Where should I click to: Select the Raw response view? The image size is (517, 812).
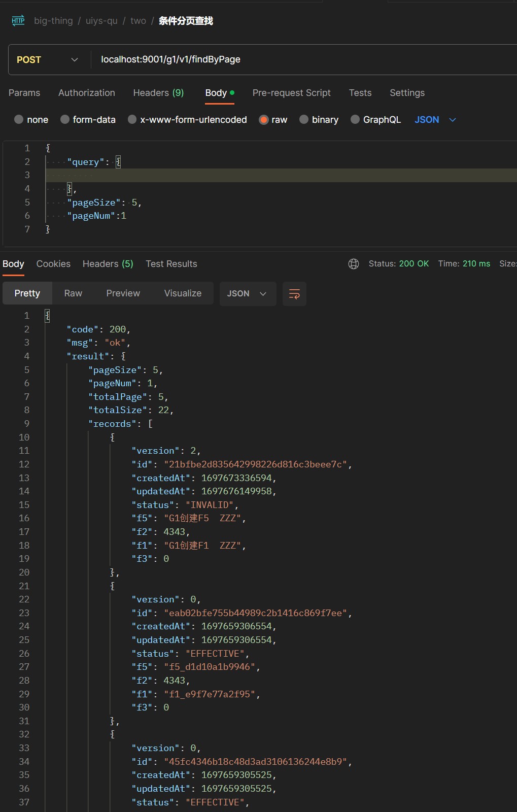pos(73,293)
